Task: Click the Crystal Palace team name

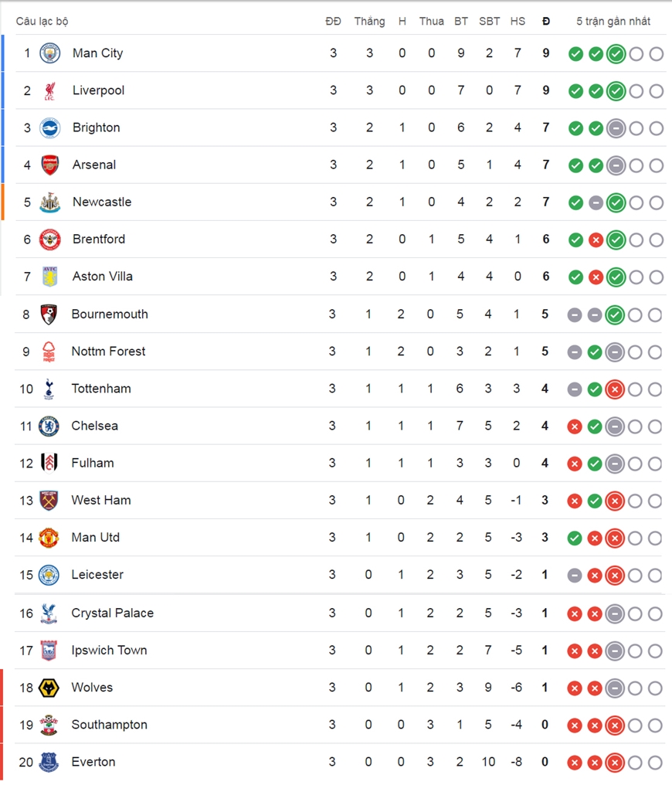Action: click(113, 613)
